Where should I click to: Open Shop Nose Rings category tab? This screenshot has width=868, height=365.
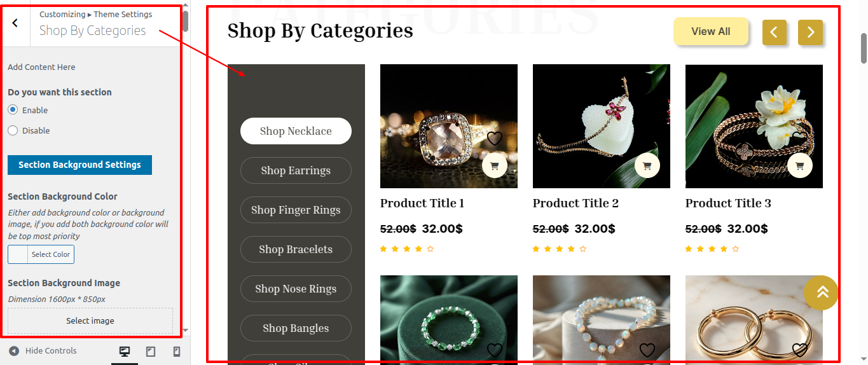coord(296,289)
